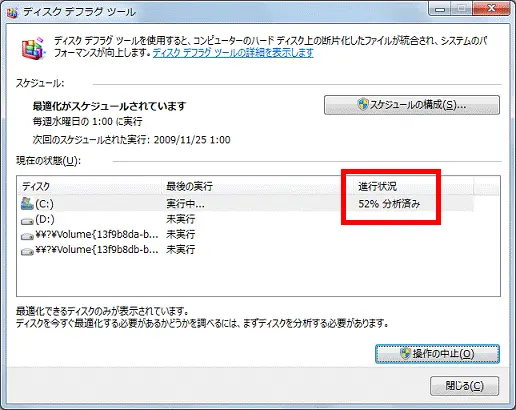516x410 pixels.
Task: Click the Disk Defragmenter title bar icon
Action: (12, 13)
